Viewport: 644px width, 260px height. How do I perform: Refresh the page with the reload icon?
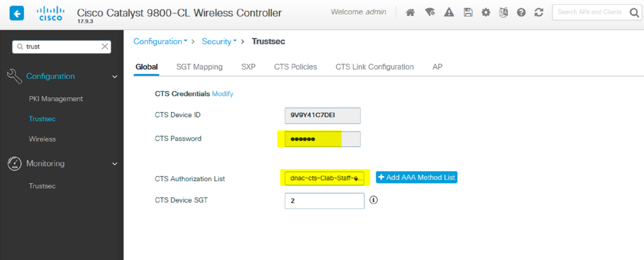tap(539, 13)
